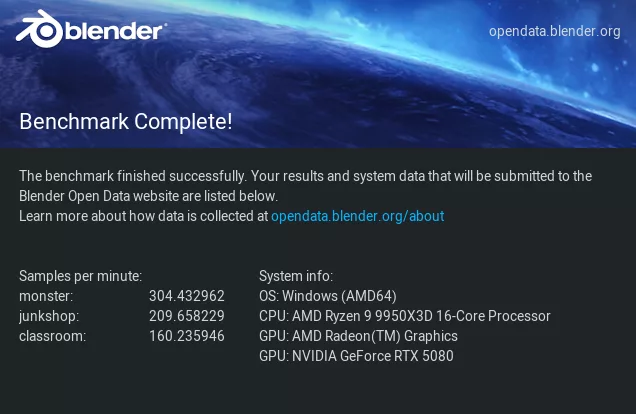Click the System info label
The image size is (636, 414).
(295, 276)
